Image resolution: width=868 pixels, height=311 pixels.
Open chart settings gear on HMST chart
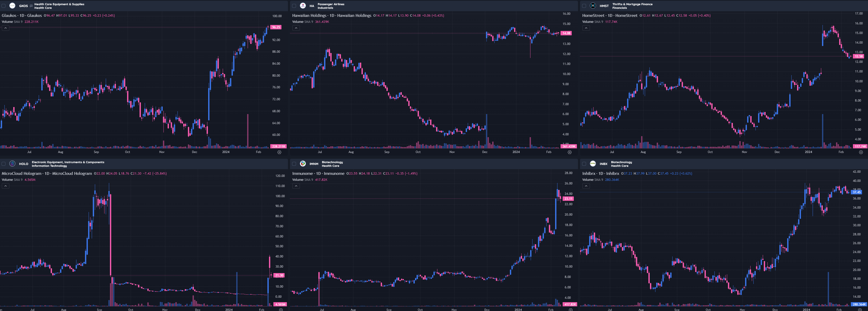click(860, 152)
